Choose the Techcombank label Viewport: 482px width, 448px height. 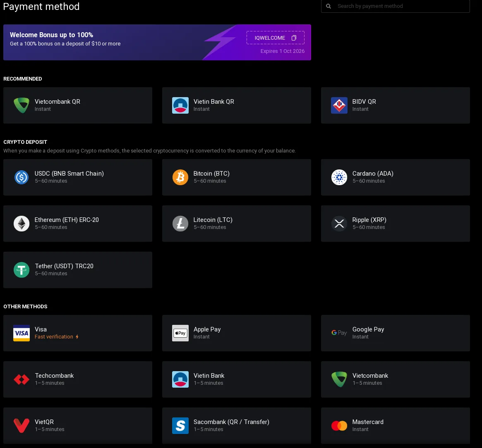click(55, 376)
